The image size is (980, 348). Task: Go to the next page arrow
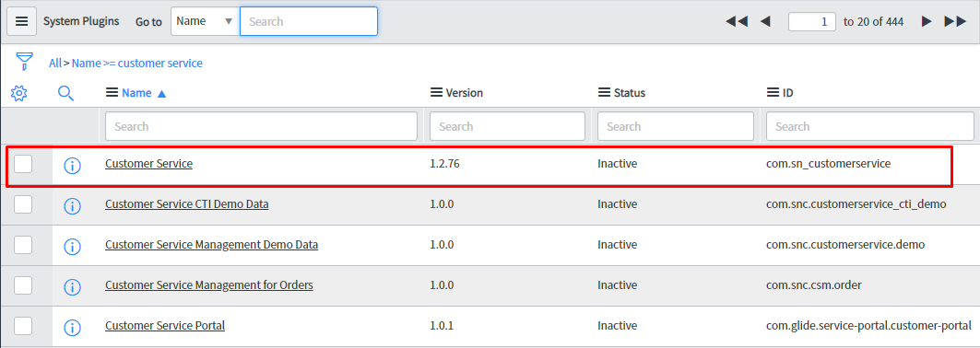927,21
